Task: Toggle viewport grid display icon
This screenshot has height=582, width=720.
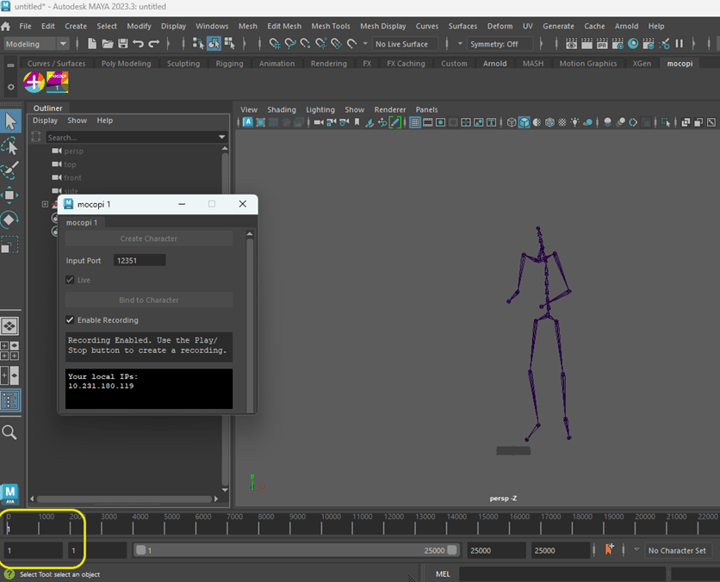Action: [x=415, y=122]
